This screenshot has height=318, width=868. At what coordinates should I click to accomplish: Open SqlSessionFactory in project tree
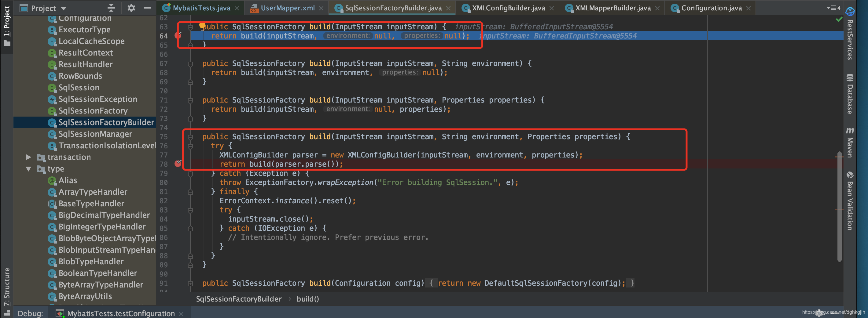pos(93,111)
